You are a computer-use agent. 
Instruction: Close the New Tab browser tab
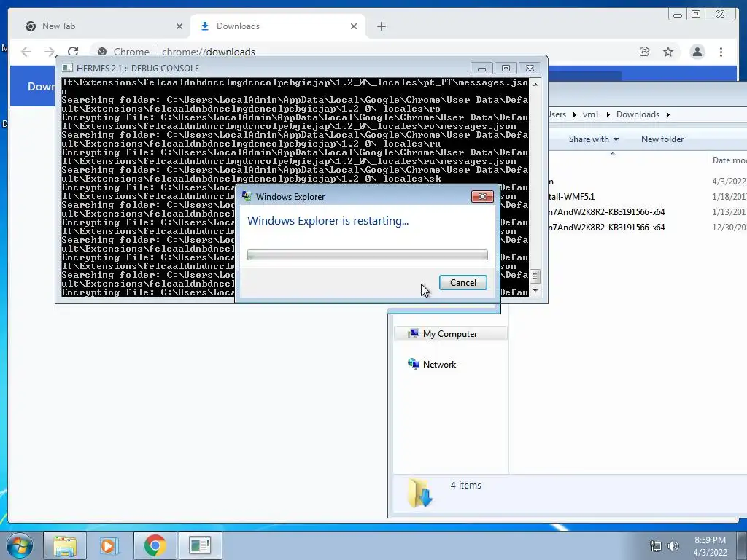(x=179, y=26)
